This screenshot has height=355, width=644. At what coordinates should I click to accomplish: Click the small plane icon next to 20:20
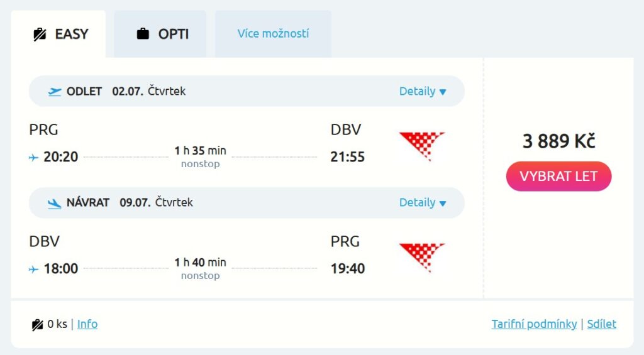tap(34, 157)
